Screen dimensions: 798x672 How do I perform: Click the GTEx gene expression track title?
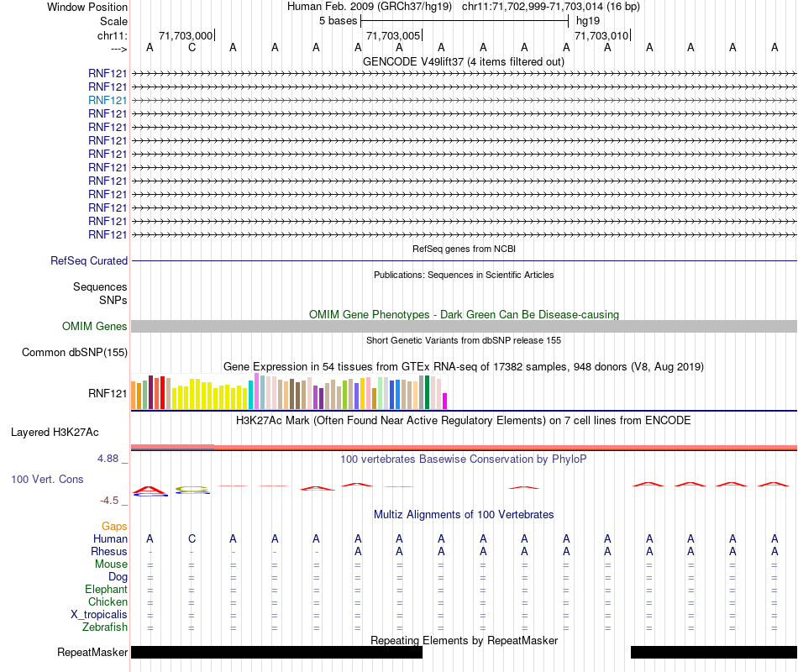463,366
